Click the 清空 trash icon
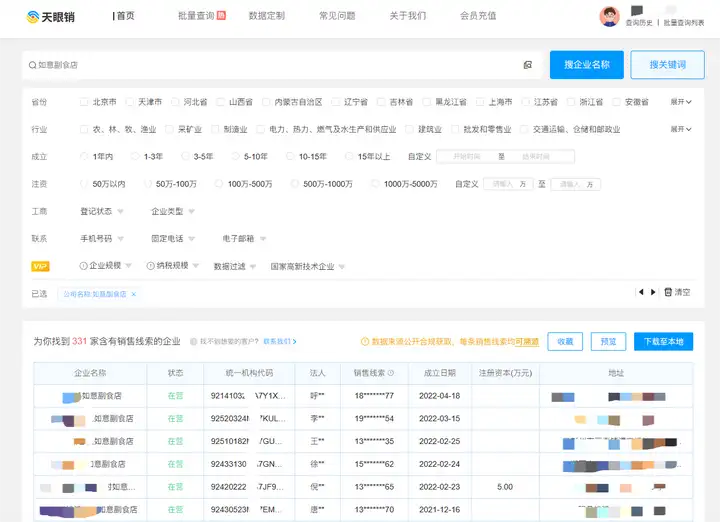This screenshot has height=522, width=720. pos(668,292)
